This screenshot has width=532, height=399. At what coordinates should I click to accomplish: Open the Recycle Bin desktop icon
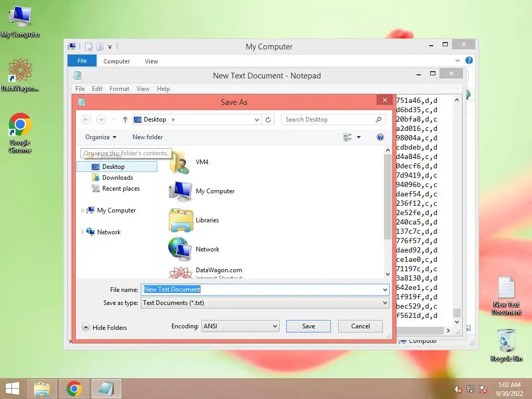506,345
